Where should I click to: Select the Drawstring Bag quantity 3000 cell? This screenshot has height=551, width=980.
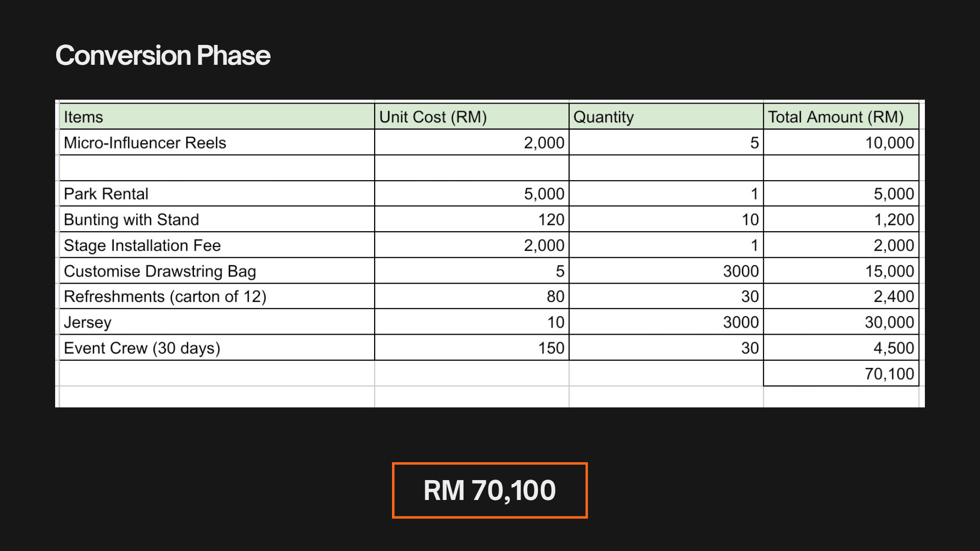point(666,270)
